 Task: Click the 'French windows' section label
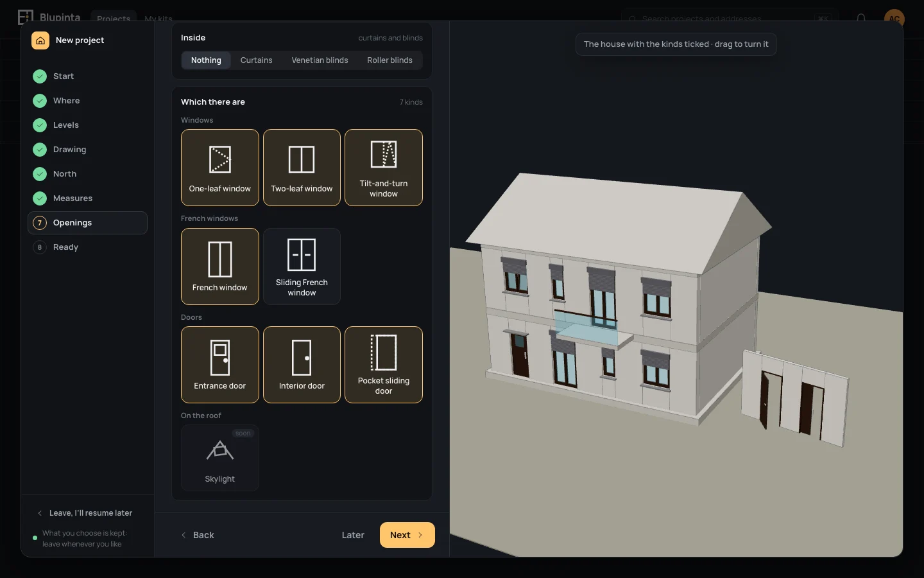tap(209, 218)
